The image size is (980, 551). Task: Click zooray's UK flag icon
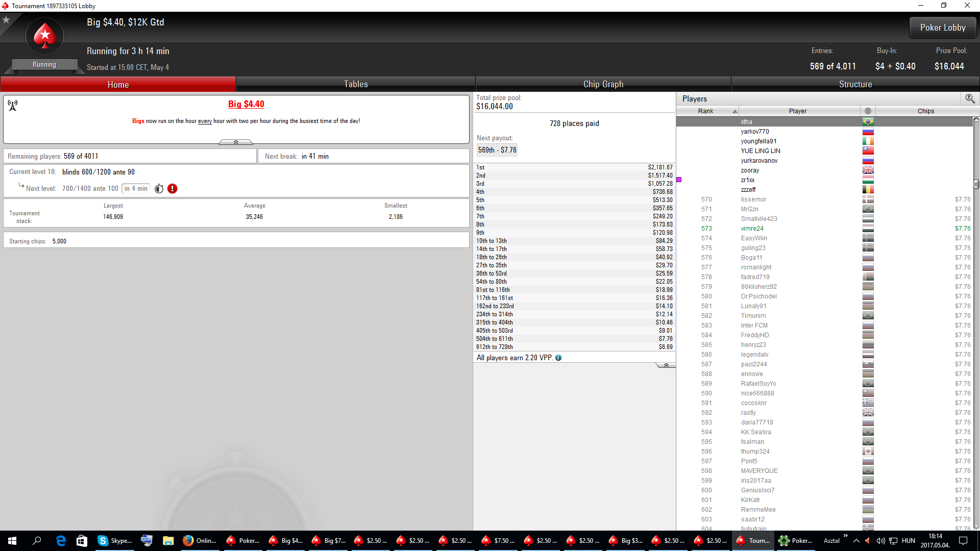tap(868, 170)
